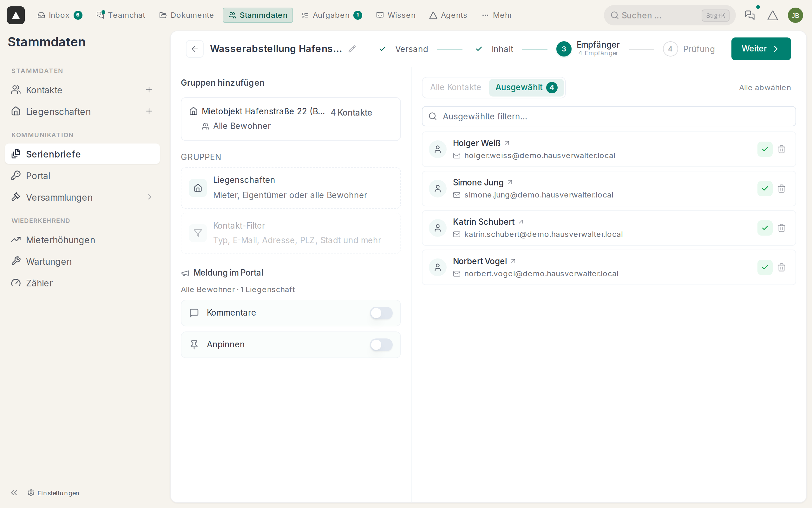Open Einstellungen at the bottom of the sidebar
Viewport: 812px width, 508px height.
(54, 492)
